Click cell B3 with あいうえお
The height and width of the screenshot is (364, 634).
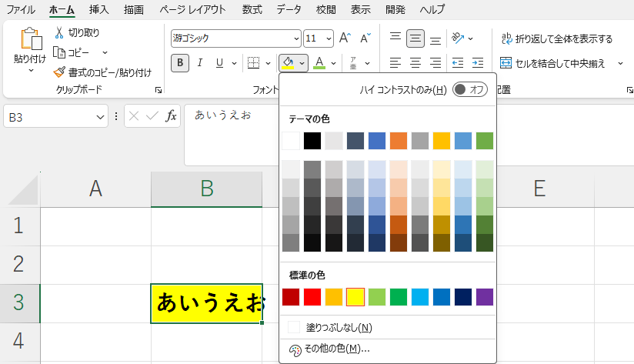(x=207, y=303)
